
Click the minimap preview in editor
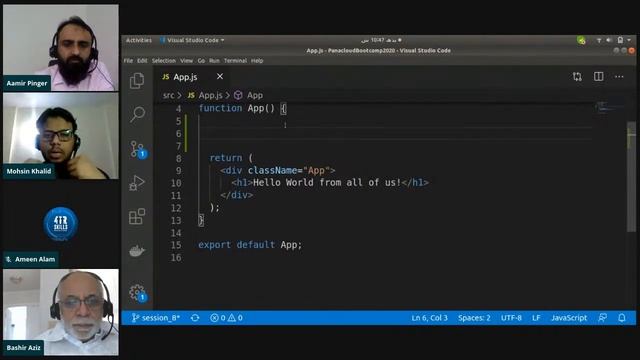[x=609, y=108]
